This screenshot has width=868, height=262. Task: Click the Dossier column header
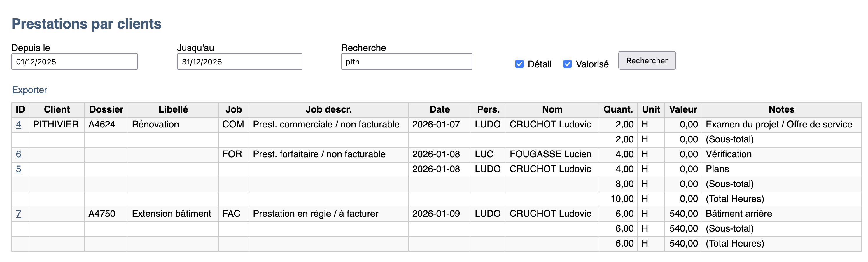[106, 110]
